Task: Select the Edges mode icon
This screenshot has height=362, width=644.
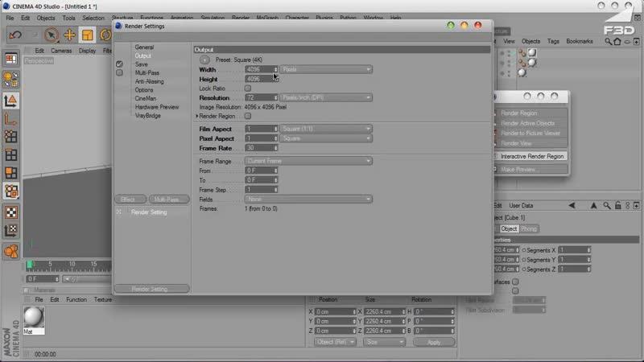Action: point(11,155)
